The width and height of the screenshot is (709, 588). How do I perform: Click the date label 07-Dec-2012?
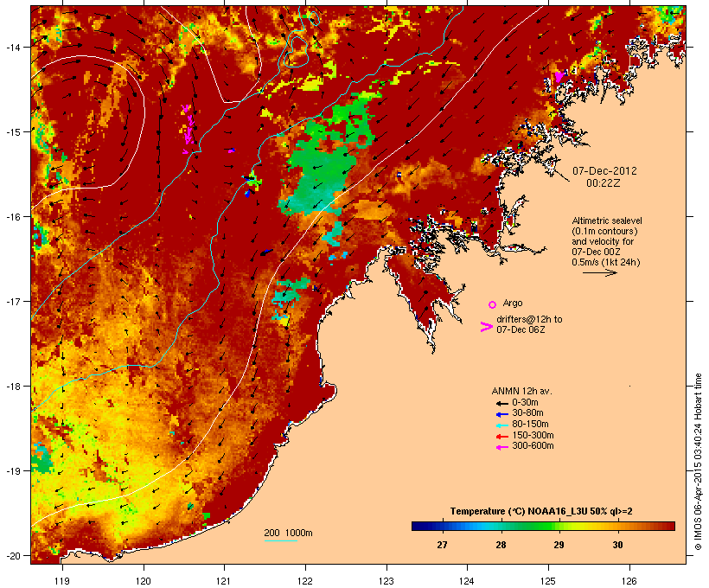click(x=604, y=171)
